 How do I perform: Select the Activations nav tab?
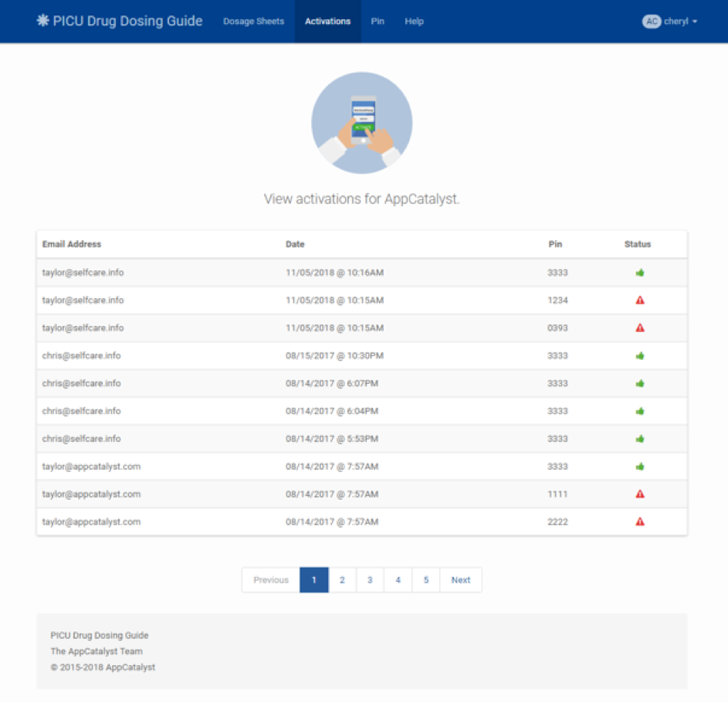328,22
